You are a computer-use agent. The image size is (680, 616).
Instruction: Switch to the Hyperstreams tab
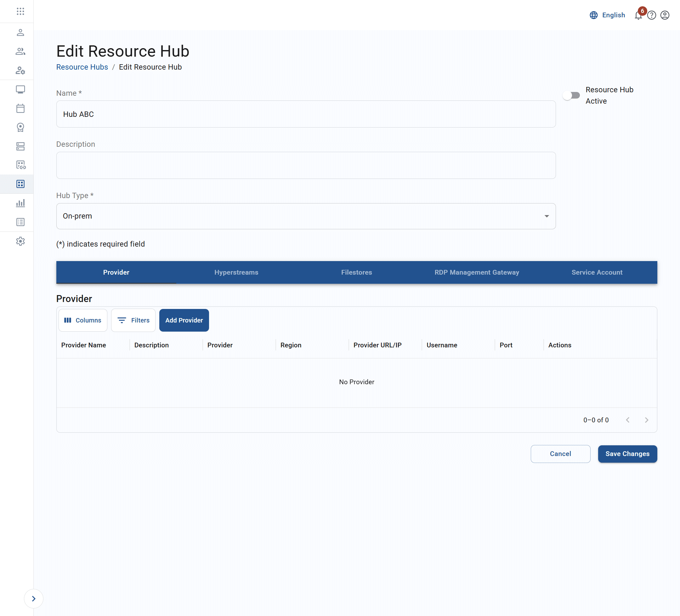tap(236, 272)
